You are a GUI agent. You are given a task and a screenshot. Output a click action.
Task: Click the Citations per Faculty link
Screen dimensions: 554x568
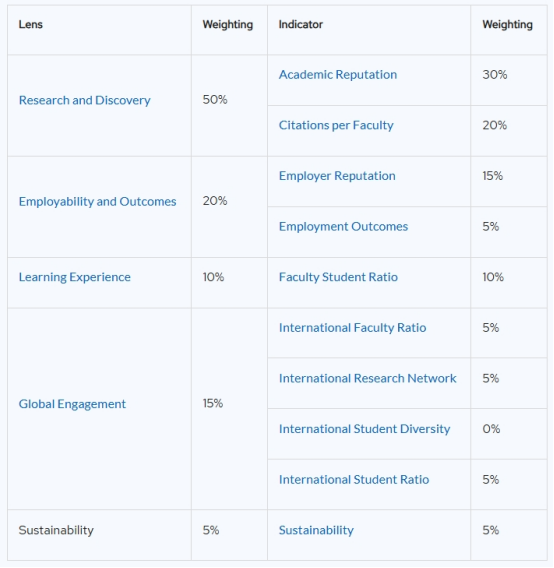(336, 126)
